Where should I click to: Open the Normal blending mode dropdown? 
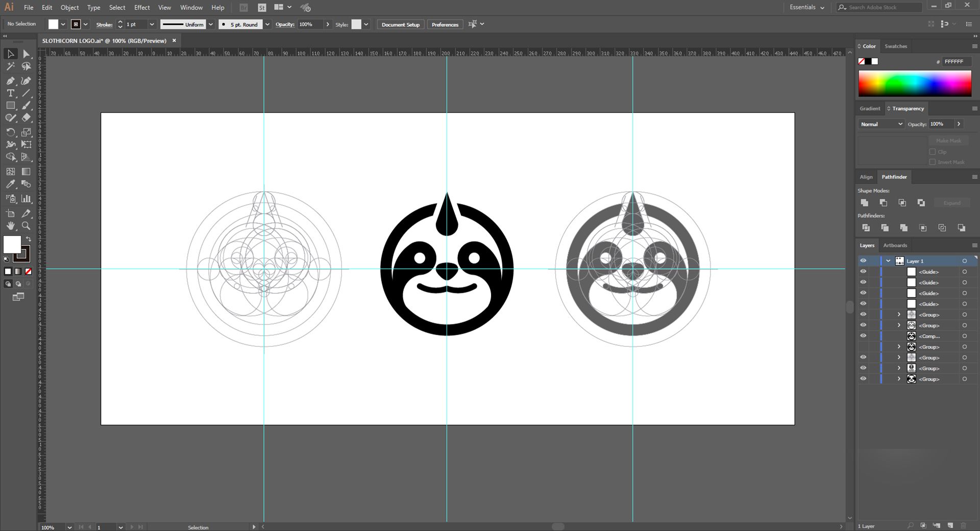coord(881,124)
